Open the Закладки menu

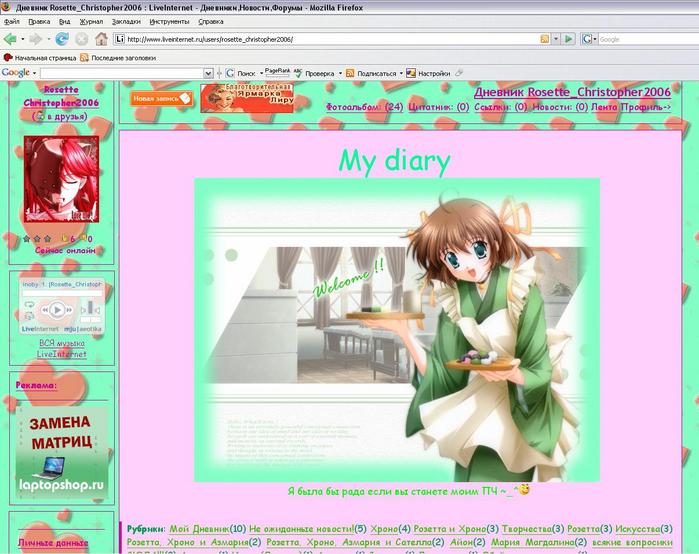pyautogui.click(x=126, y=21)
